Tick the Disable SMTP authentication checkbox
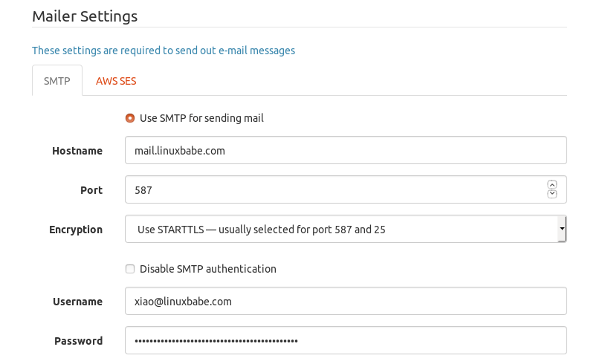 [130, 269]
